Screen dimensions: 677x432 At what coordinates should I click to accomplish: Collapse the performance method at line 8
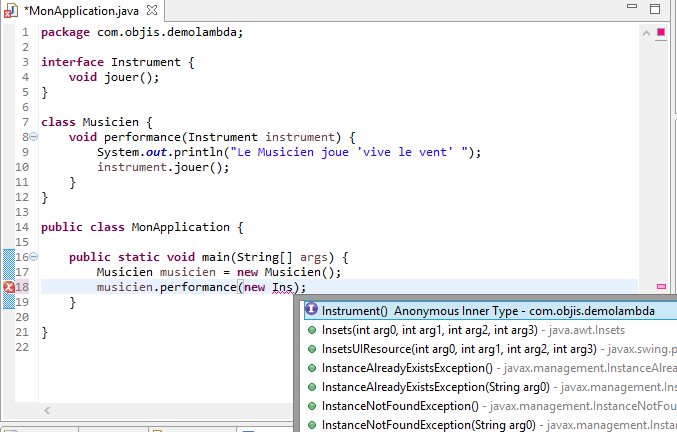pyautogui.click(x=34, y=136)
